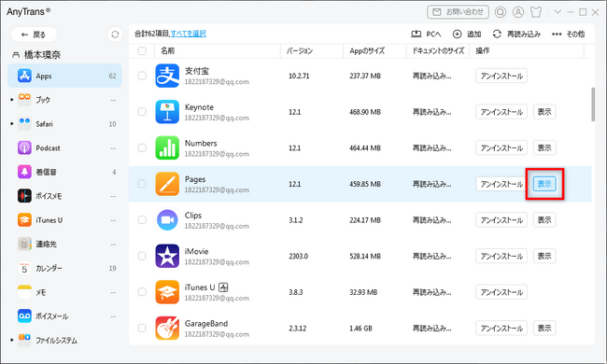Check the Keynote app checkbox

point(142,112)
